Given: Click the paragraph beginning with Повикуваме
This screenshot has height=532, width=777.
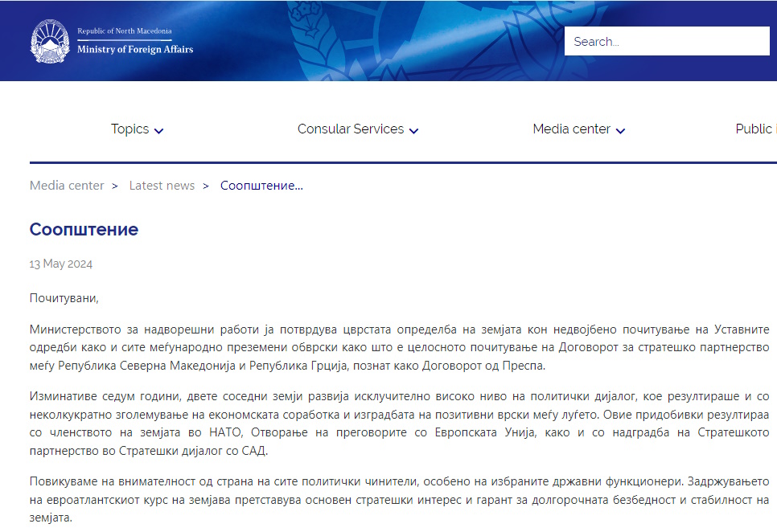Looking at the screenshot, I should click(x=399, y=500).
